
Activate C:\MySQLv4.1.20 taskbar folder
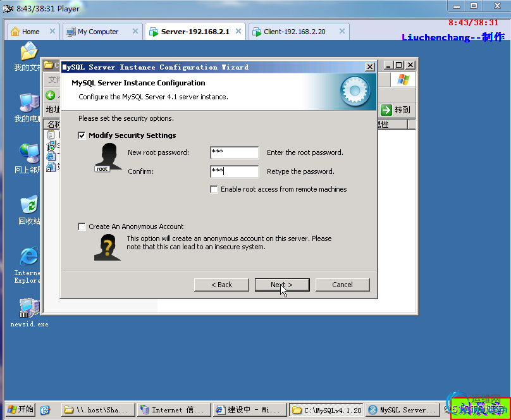tap(326, 410)
